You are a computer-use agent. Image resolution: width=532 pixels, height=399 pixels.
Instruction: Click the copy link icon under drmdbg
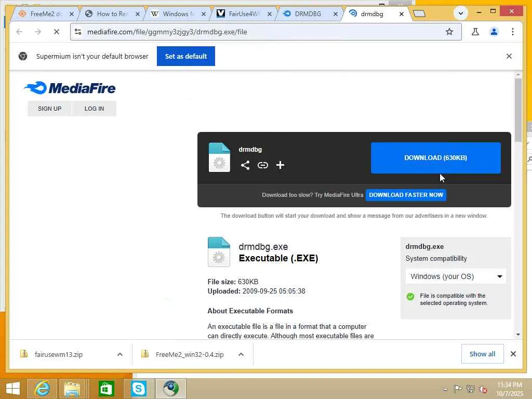[x=262, y=165]
